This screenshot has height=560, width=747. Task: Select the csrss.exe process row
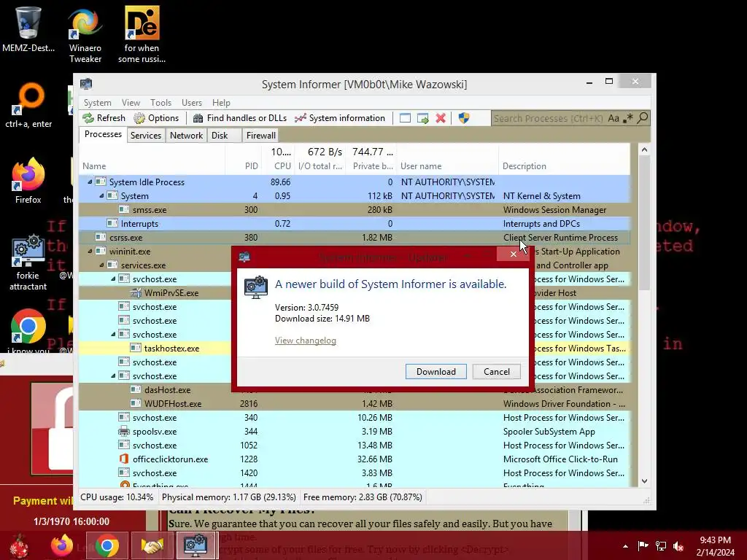[355, 238]
